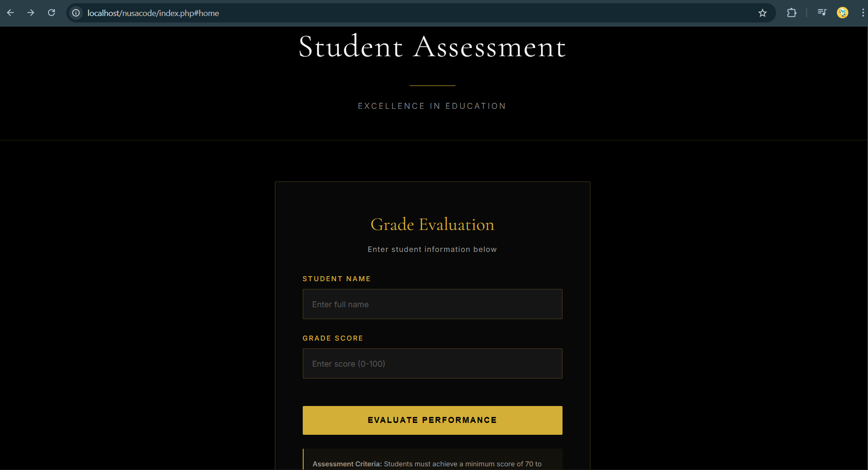Click the Grade Score label

(333, 338)
